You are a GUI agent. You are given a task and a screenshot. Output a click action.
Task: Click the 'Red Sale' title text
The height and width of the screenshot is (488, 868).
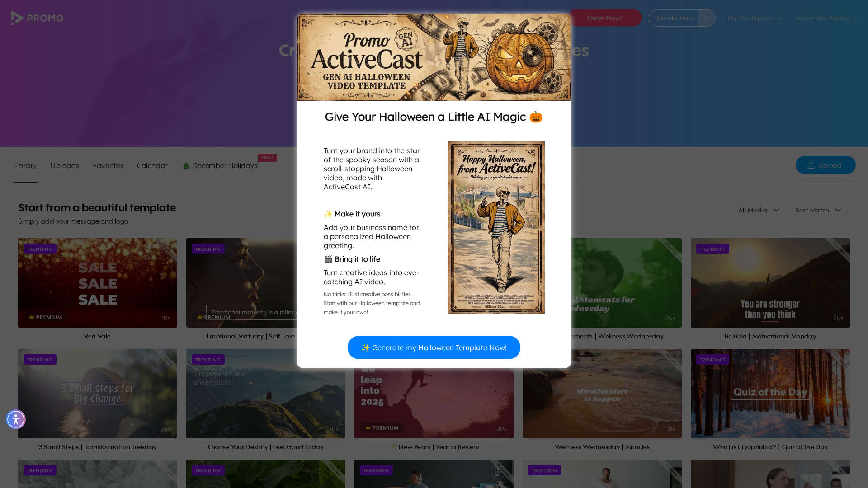pyautogui.click(x=98, y=336)
